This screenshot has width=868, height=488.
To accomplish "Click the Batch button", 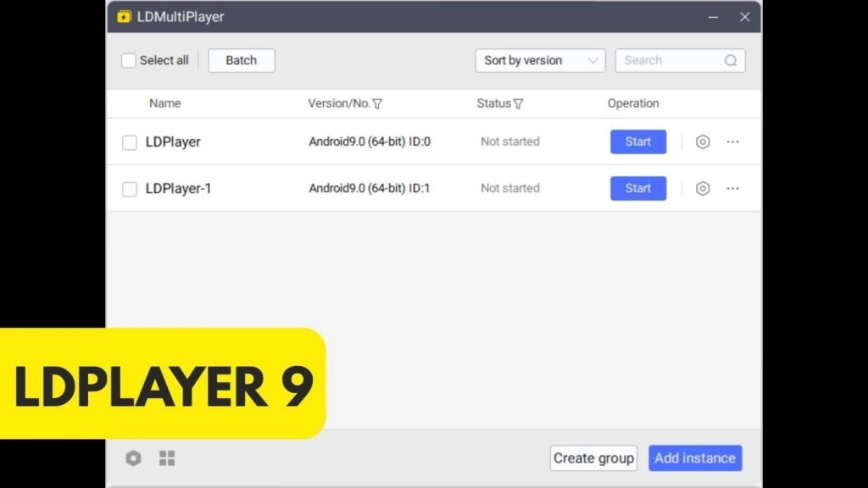I will (x=242, y=60).
